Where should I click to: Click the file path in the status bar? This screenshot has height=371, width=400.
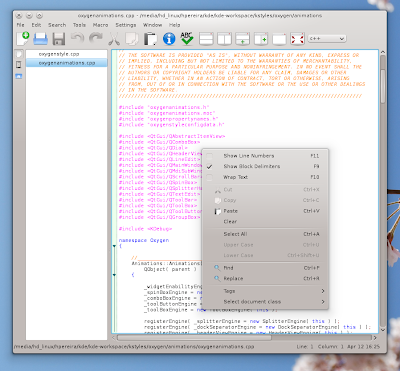coord(134,347)
